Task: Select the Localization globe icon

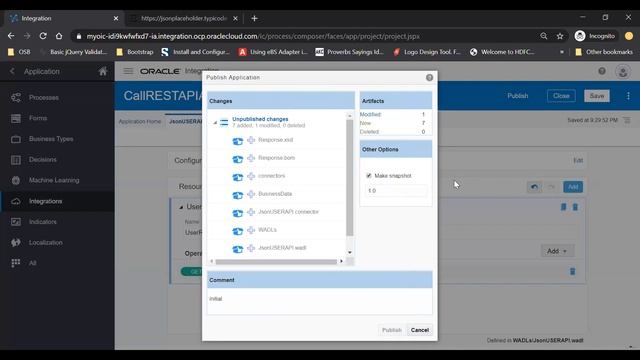Action: 16,242
